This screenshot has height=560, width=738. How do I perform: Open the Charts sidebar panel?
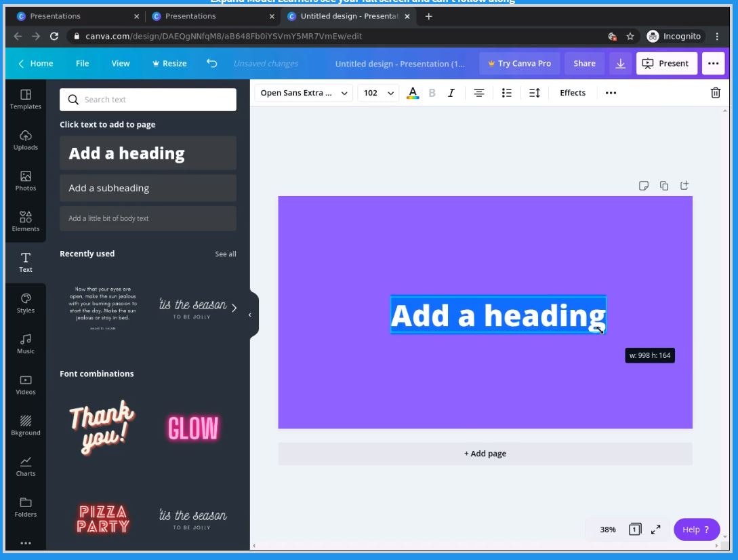coord(26,466)
